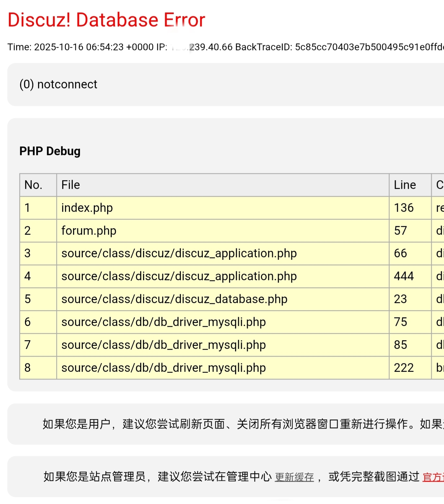Screen dimensions: 444x504
Task: Click the Discuz! Database Error heading
Action: pyautogui.click(x=106, y=20)
